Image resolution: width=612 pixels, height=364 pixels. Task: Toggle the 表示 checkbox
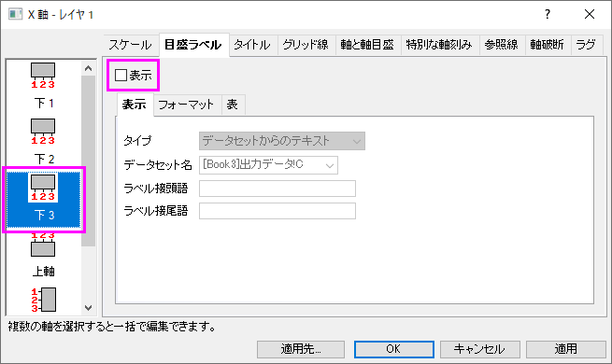[121, 76]
